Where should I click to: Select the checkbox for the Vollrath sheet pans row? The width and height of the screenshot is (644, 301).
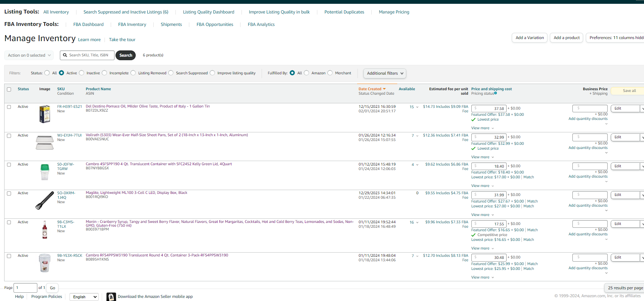[9, 136]
